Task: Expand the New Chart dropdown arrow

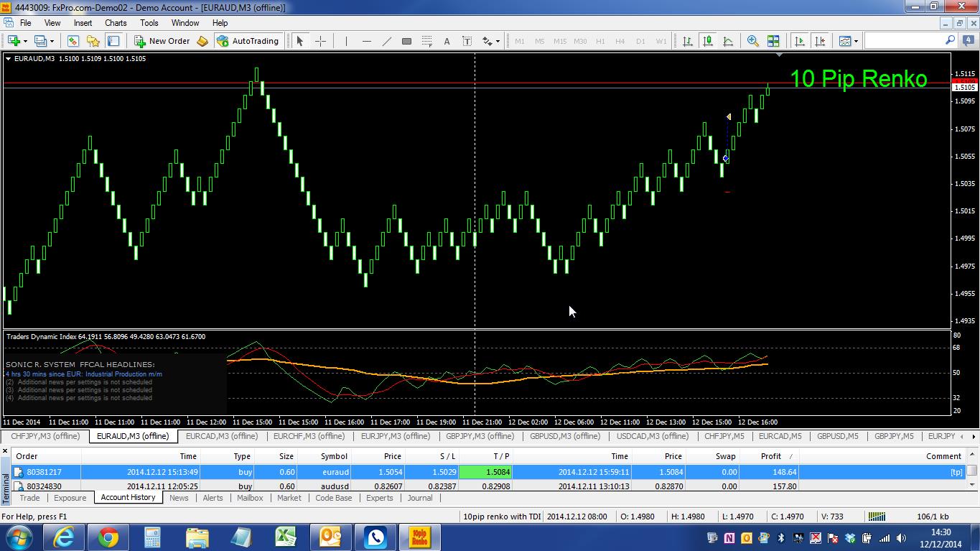Action: point(25,41)
